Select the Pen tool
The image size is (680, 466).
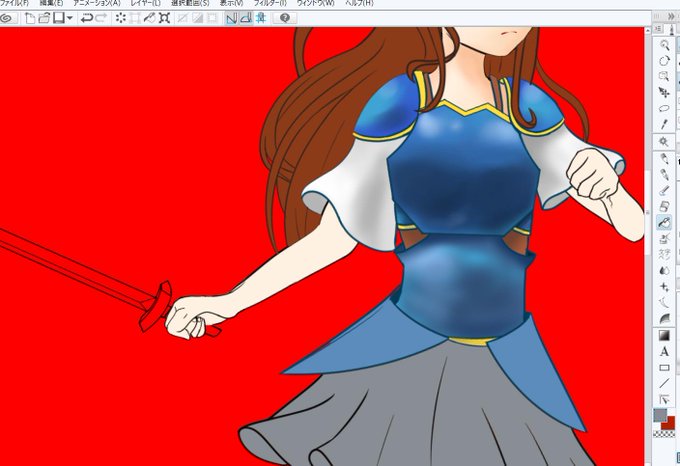[664, 159]
